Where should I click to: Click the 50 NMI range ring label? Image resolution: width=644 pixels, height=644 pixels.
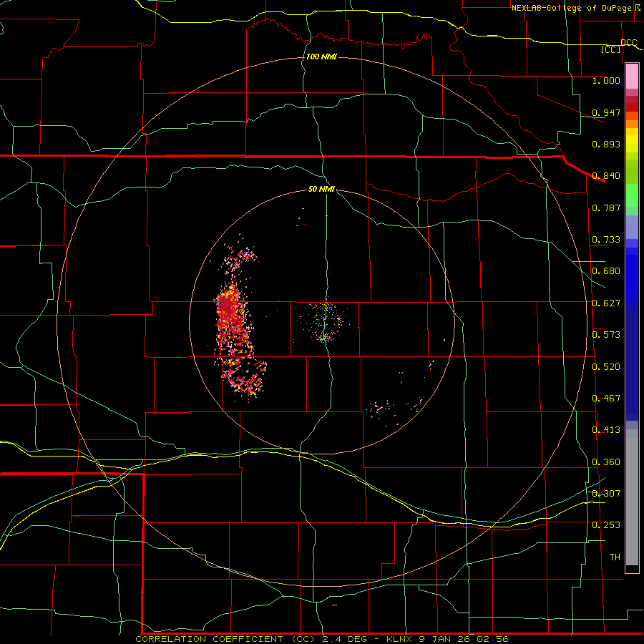[321, 190]
